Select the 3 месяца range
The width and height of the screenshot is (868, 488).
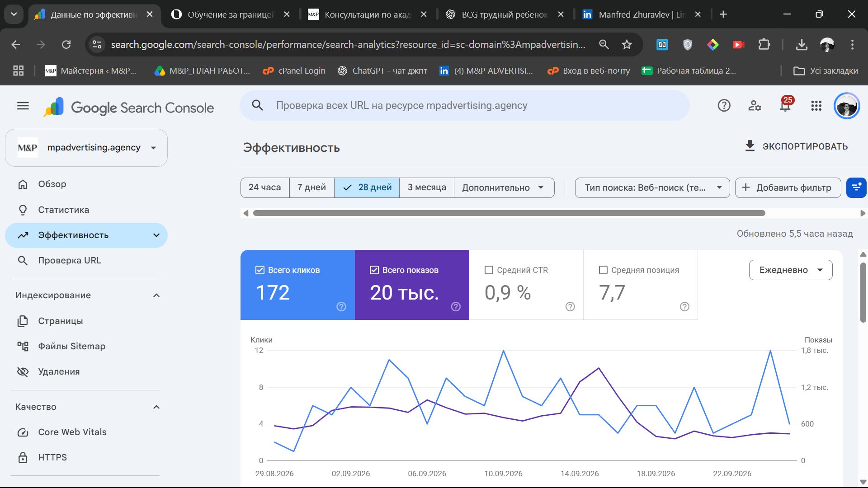[427, 188]
